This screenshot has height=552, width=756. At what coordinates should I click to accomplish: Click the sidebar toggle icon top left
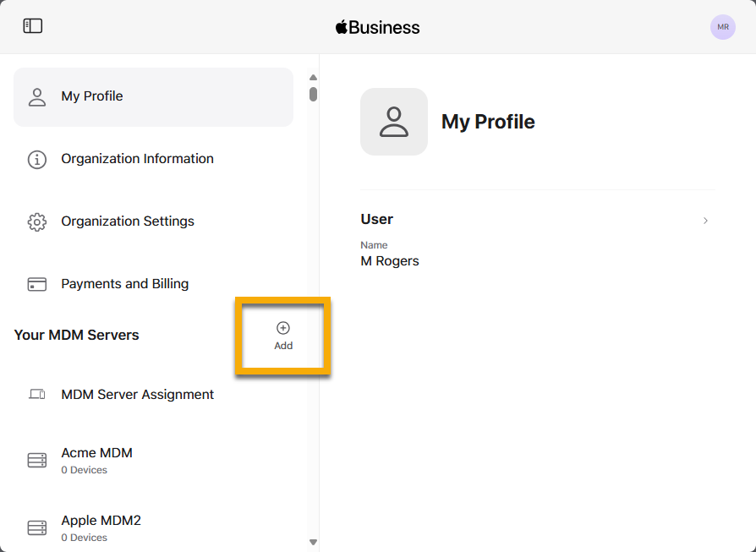[x=32, y=25]
